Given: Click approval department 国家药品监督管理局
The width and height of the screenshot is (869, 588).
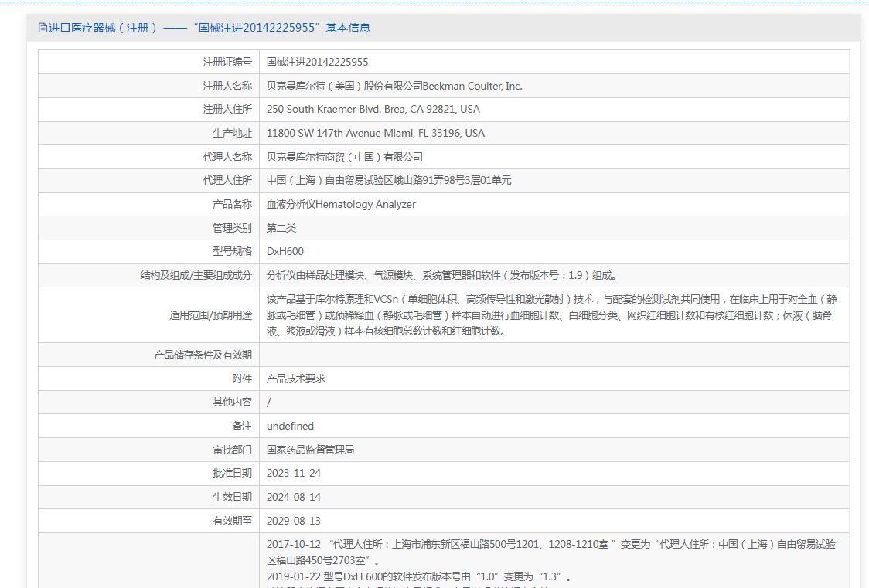Looking at the screenshot, I should 310,450.
